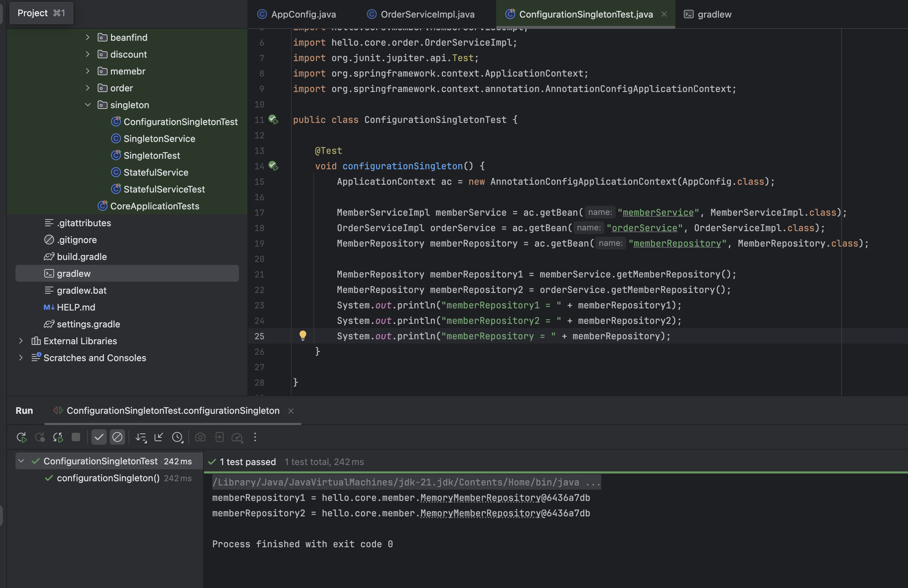
Task: Switch to AppConfig.java tab
Action: [297, 14]
